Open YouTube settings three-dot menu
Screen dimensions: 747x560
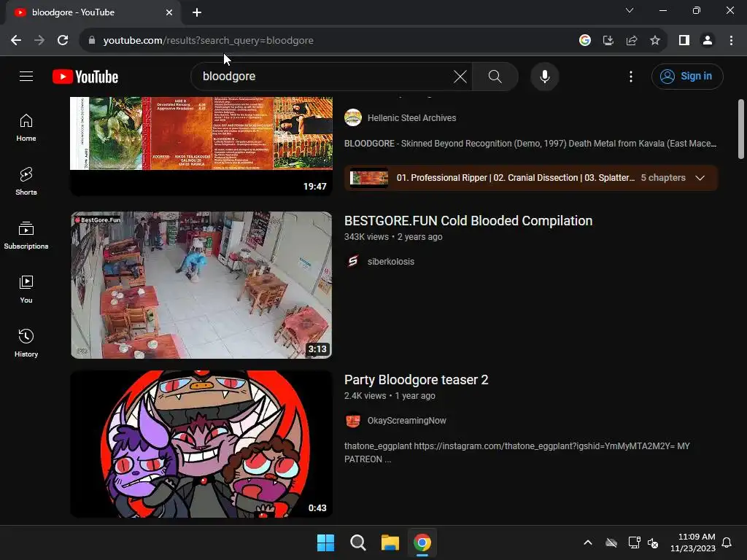tap(631, 76)
